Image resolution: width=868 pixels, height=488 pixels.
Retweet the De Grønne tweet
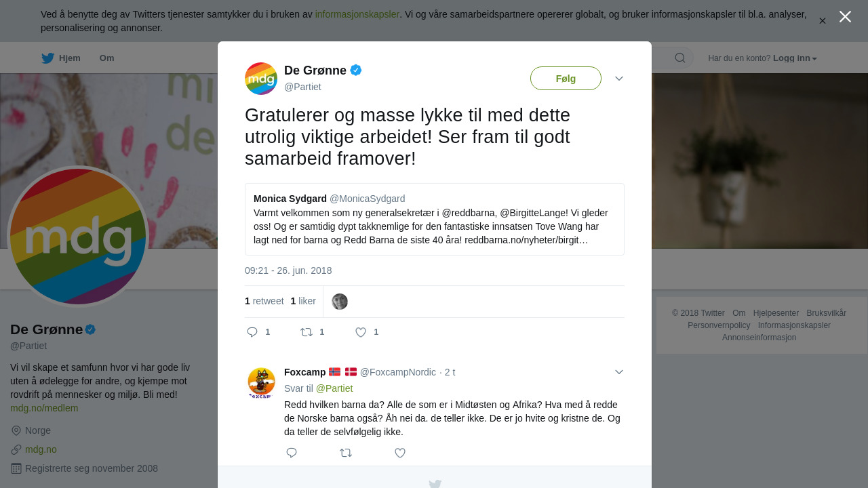[307, 332]
